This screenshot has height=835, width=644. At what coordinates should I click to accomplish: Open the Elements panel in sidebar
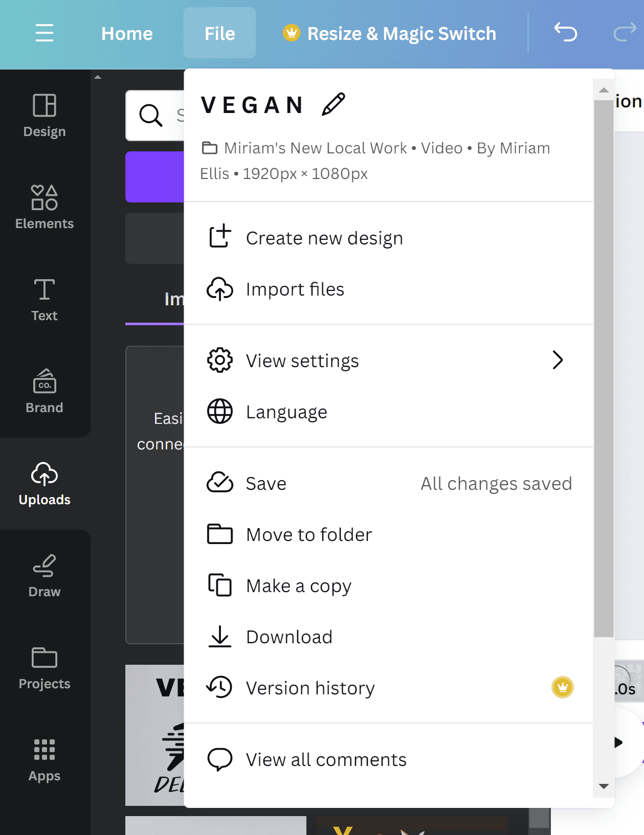point(45,207)
